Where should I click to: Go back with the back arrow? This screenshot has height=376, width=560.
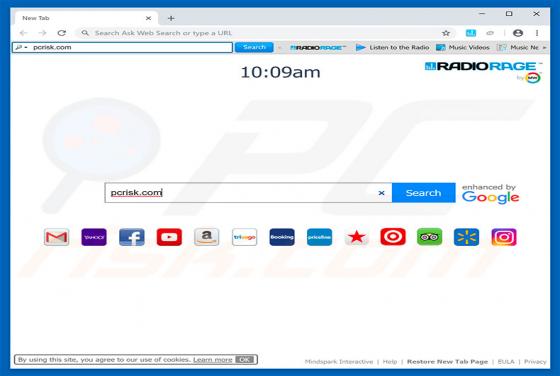(24, 33)
